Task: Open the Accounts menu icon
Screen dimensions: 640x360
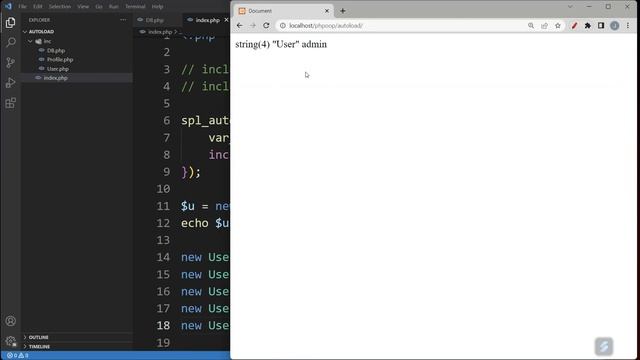Action: click(x=11, y=321)
